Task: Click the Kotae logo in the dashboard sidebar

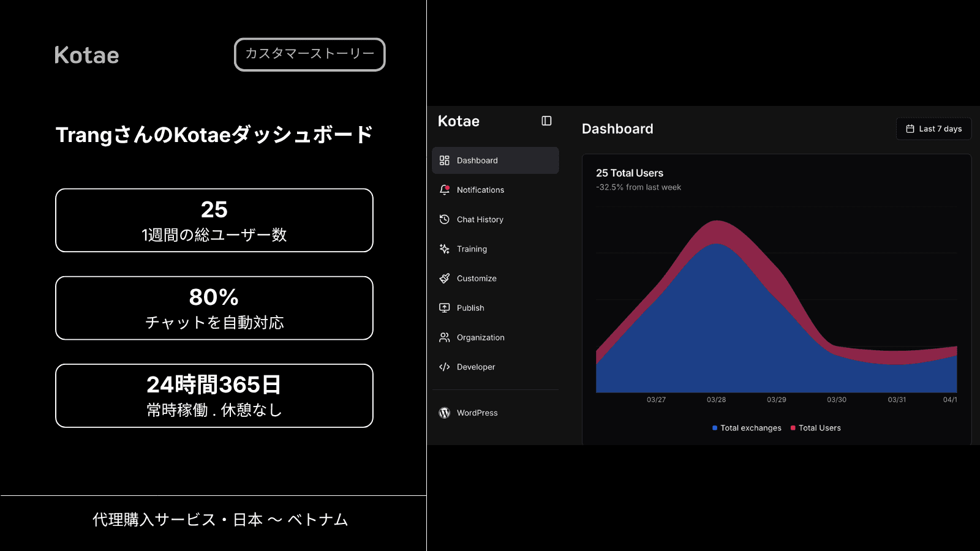Action: (x=459, y=121)
